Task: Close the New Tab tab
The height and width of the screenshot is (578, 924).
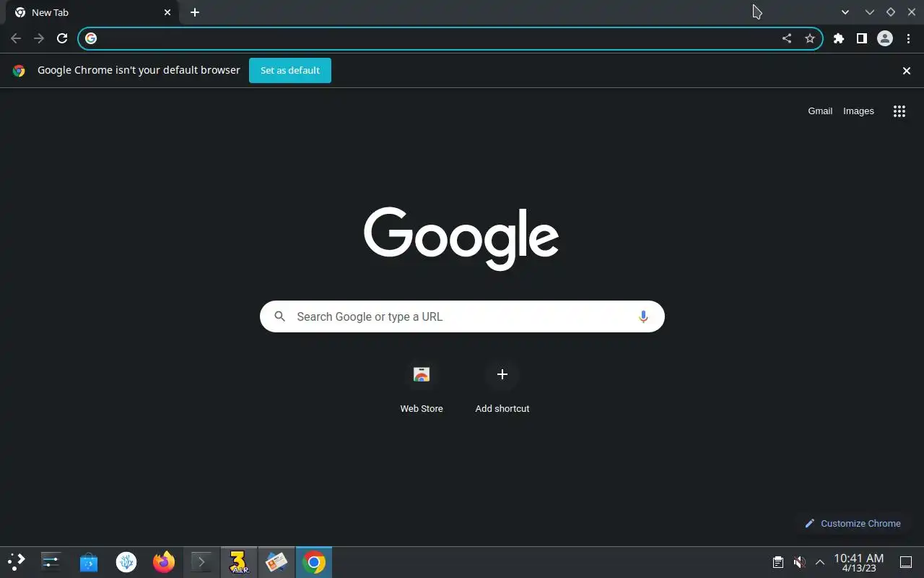Action: click(167, 12)
